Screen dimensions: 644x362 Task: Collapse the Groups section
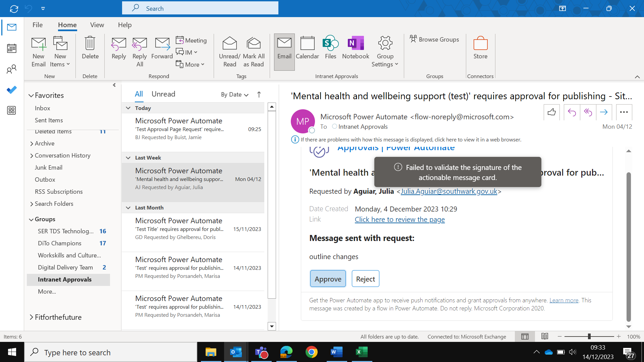pyautogui.click(x=31, y=220)
